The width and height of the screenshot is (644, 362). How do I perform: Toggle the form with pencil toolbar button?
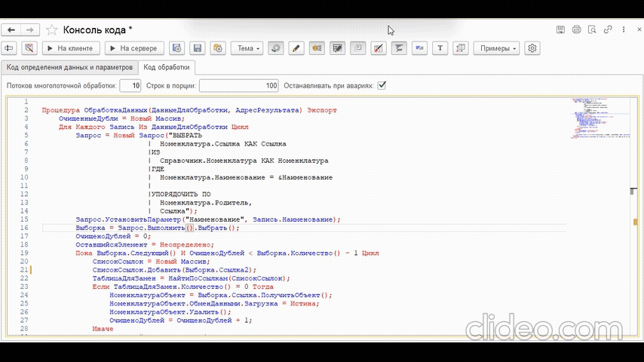337,48
